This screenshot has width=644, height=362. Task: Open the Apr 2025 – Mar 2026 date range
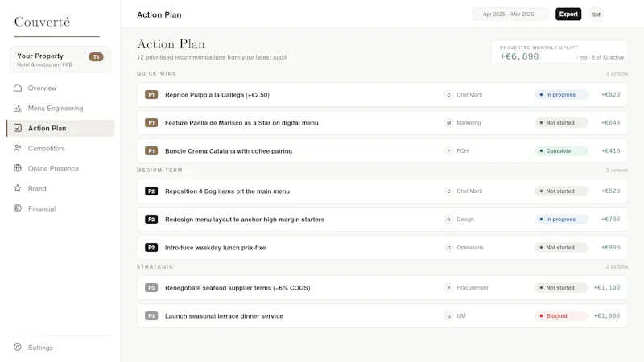(x=510, y=14)
